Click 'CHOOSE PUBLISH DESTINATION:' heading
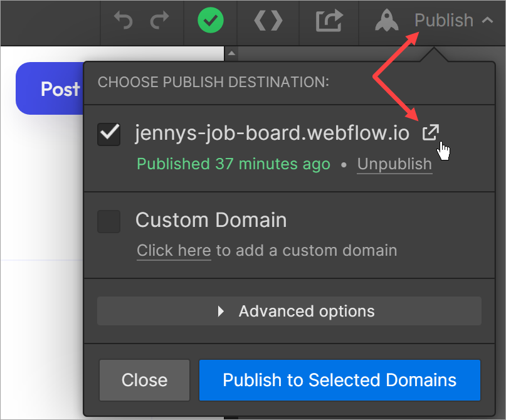 coord(213,82)
